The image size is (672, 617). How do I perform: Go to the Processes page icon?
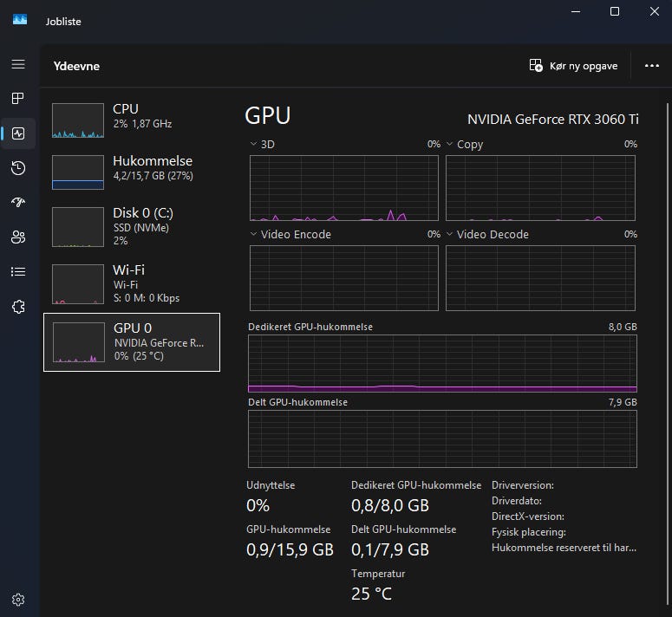[18, 99]
